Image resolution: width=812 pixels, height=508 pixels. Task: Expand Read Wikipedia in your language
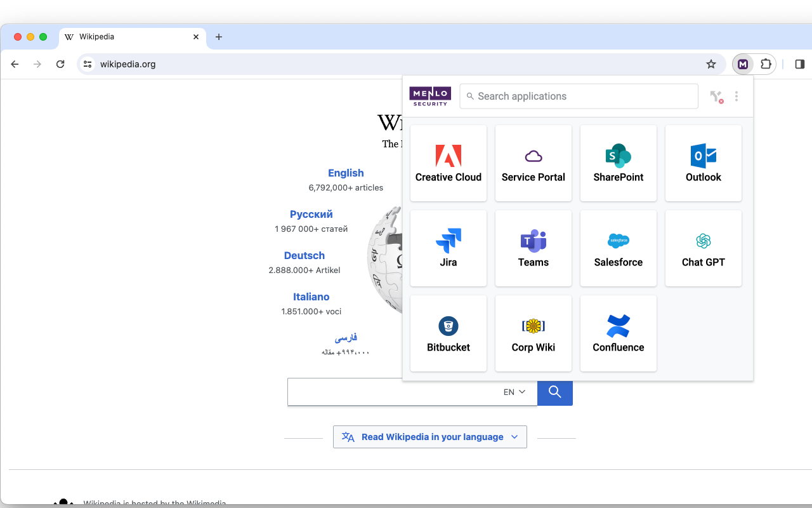click(x=429, y=436)
